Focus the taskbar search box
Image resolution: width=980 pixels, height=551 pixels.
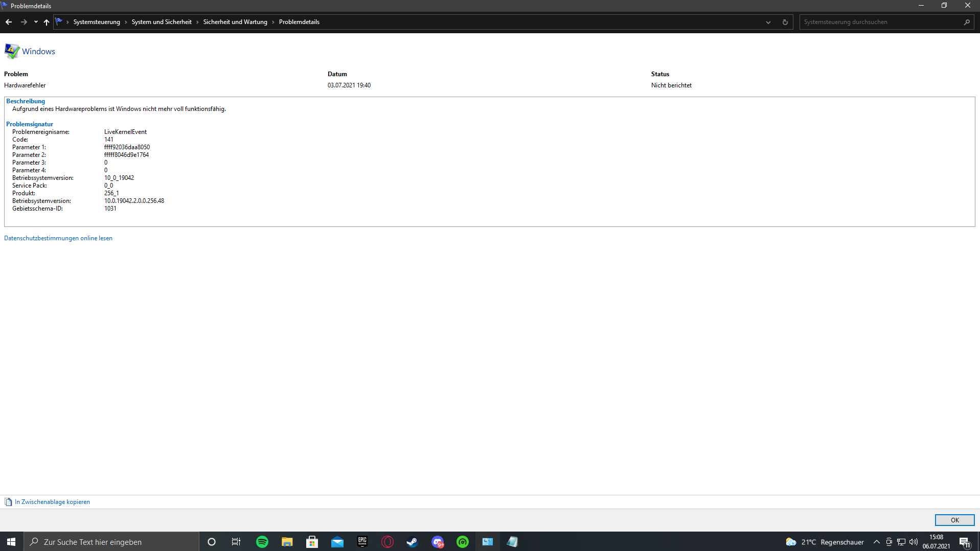111,542
